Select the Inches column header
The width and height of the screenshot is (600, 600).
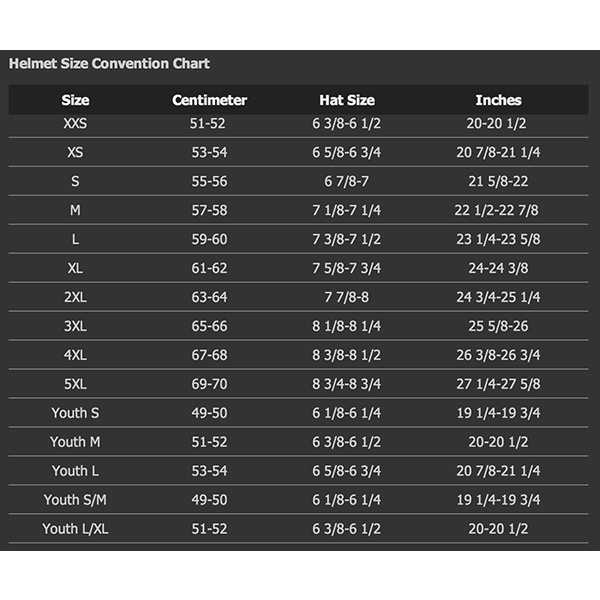coord(498,100)
